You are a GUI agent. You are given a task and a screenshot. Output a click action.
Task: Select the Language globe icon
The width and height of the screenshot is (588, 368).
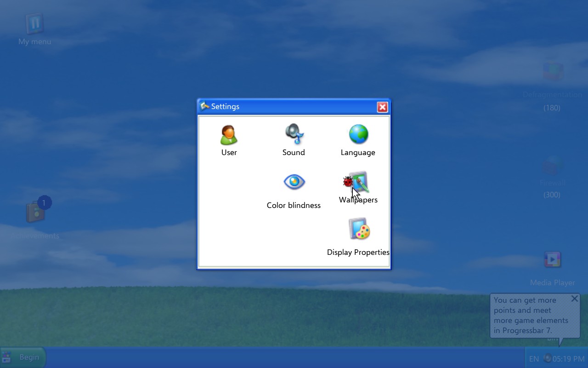coord(358,134)
